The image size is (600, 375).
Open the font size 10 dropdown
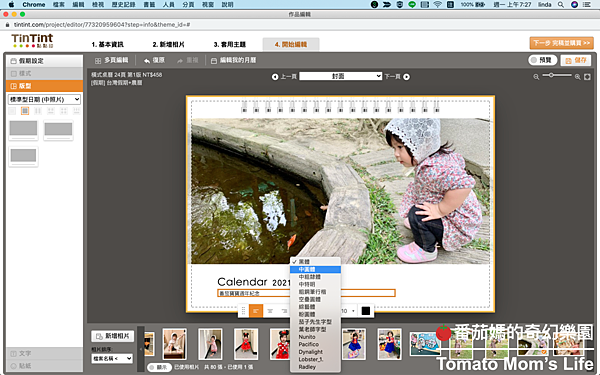[349, 311]
